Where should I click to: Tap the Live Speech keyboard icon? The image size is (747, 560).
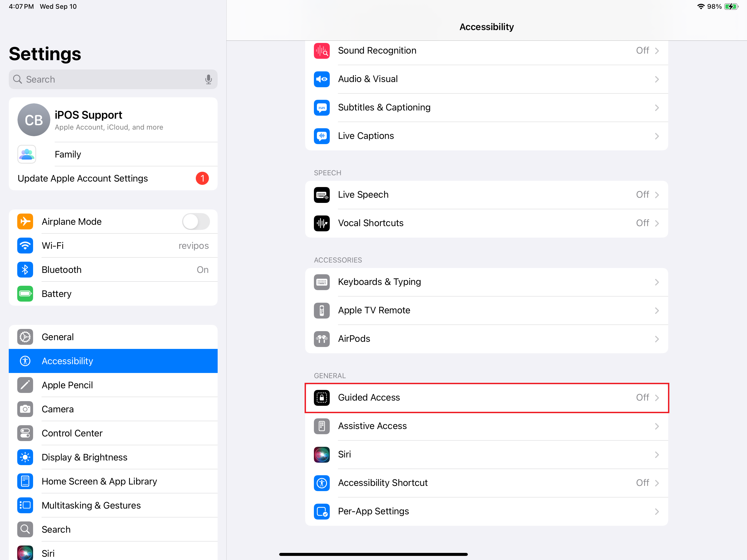pos(322,195)
